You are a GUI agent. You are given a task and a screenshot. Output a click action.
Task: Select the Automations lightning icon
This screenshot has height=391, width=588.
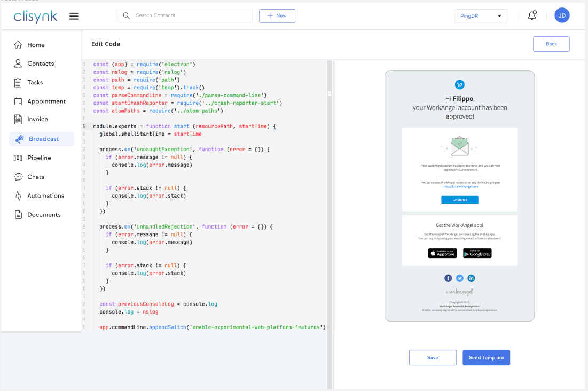point(18,196)
